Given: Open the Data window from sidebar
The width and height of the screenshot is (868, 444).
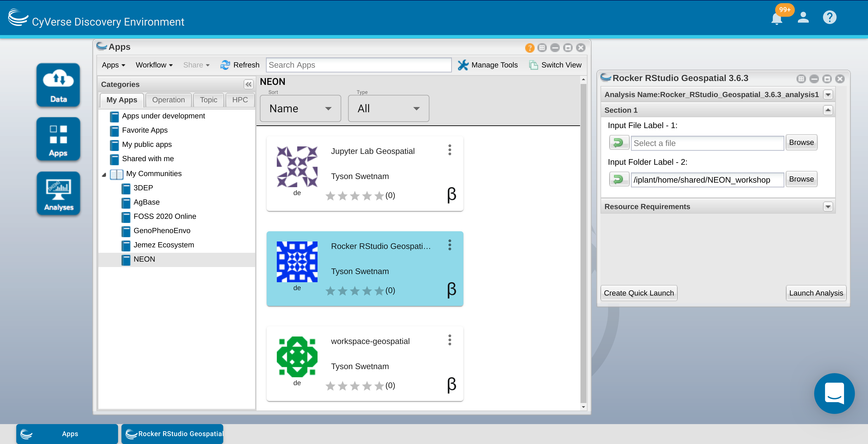Looking at the screenshot, I should 58,85.
